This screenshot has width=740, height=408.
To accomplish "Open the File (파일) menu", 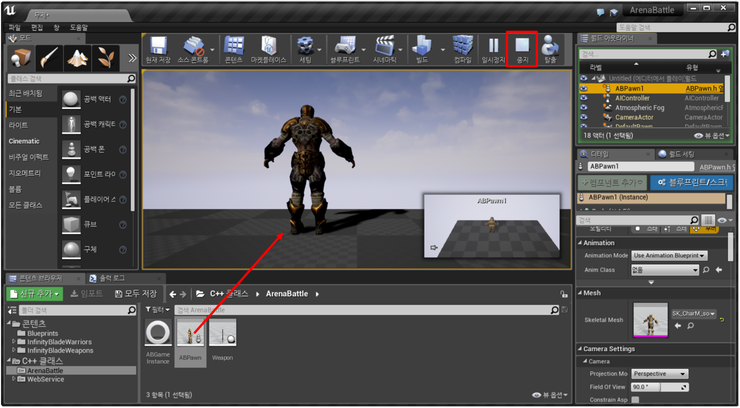I will [x=15, y=28].
